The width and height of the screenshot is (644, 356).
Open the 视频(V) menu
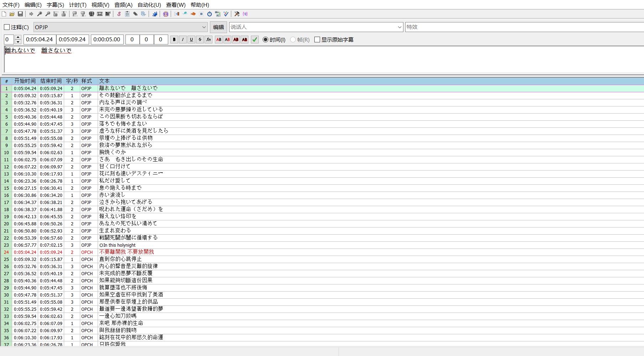[100, 5]
